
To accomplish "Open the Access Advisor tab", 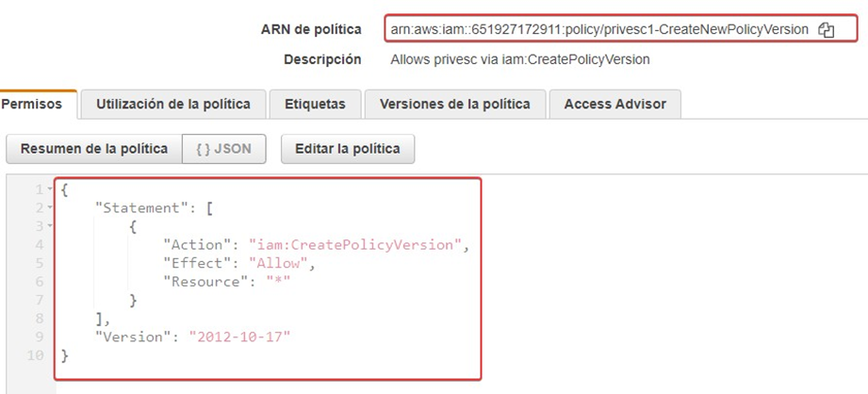I will pos(614,104).
